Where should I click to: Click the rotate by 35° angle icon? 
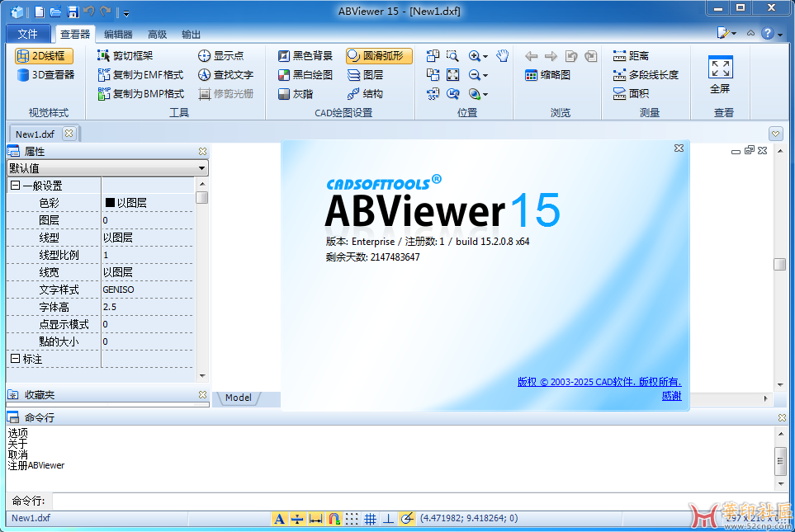point(433,94)
